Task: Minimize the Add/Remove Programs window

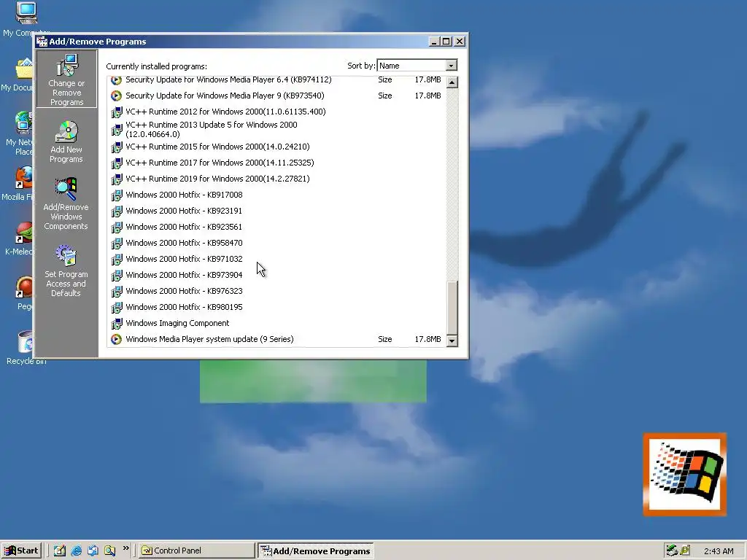Action: pyautogui.click(x=434, y=42)
